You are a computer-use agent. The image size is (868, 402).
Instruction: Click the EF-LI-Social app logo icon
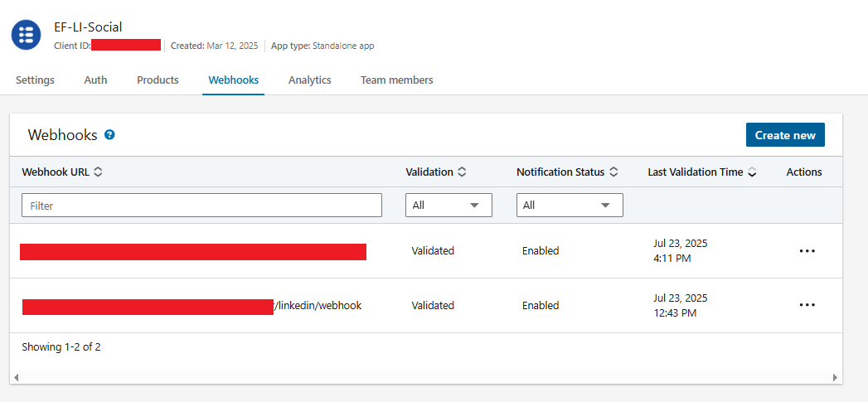(27, 34)
